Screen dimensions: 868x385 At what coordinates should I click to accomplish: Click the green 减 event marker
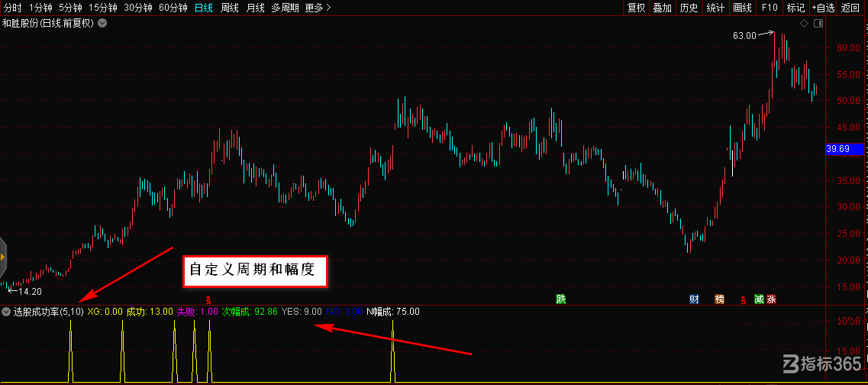pos(759,299)
